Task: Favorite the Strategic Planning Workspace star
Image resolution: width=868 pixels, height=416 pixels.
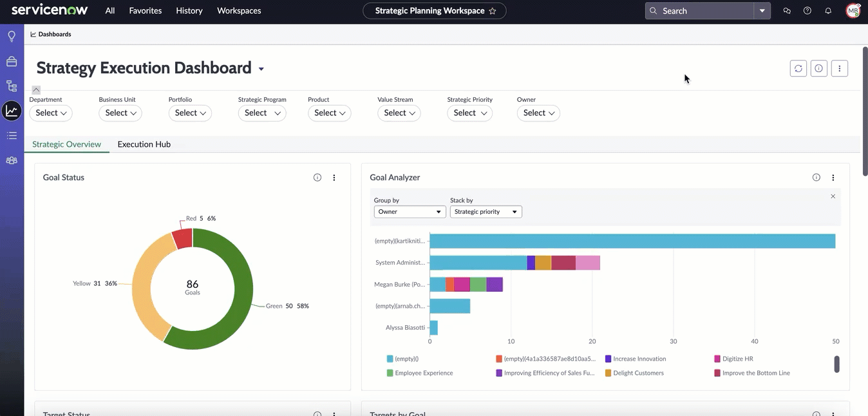Action: click(x=493, y=11)
